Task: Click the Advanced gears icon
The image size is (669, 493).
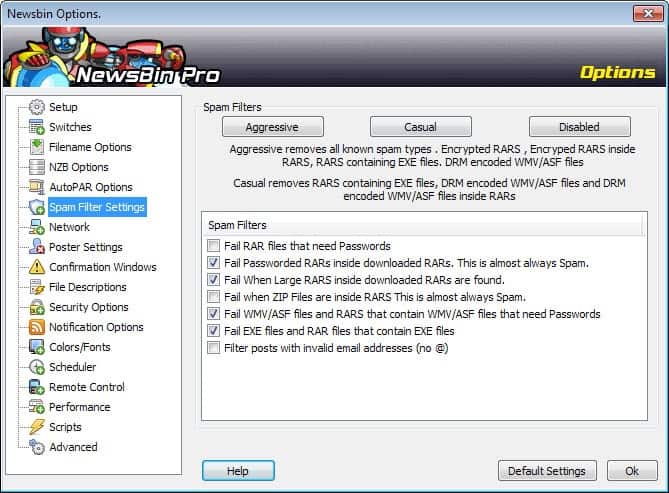Action: tap(37, 447)
